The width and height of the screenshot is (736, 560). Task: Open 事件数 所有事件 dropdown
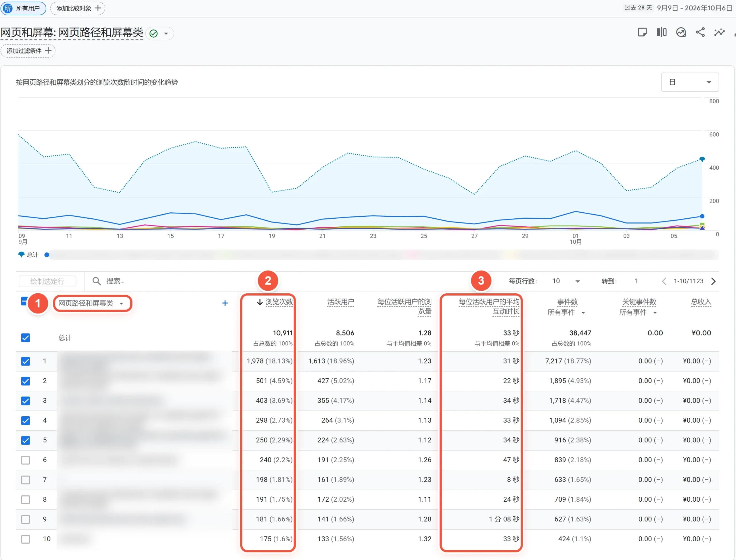(x=566, y=312)
